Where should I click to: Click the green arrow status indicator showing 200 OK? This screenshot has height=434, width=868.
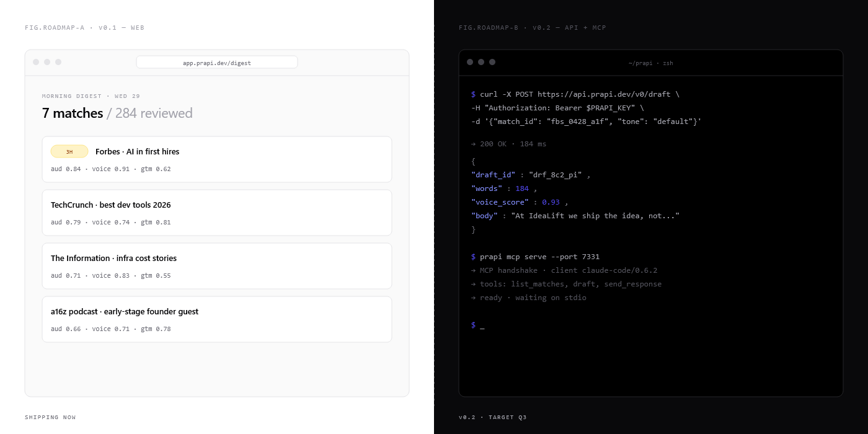pos(474,143)
